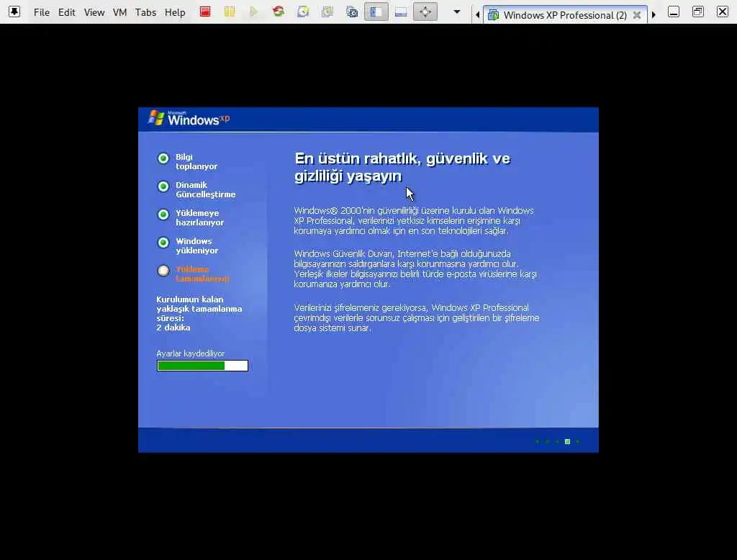Click the paragraph beginning 'Windows® 2000'nin güvenilirliği'
Screen dimensions: 737x560
tap(414, 220)
